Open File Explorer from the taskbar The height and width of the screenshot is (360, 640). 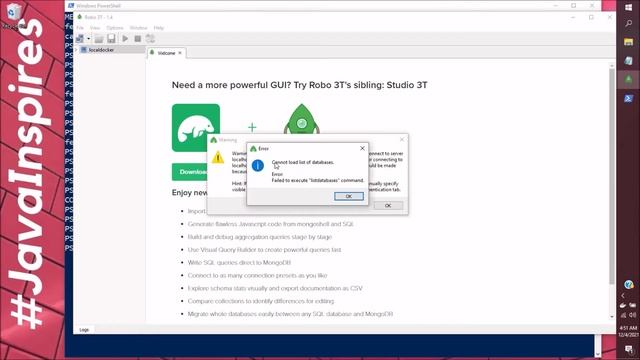click(629, 42)
